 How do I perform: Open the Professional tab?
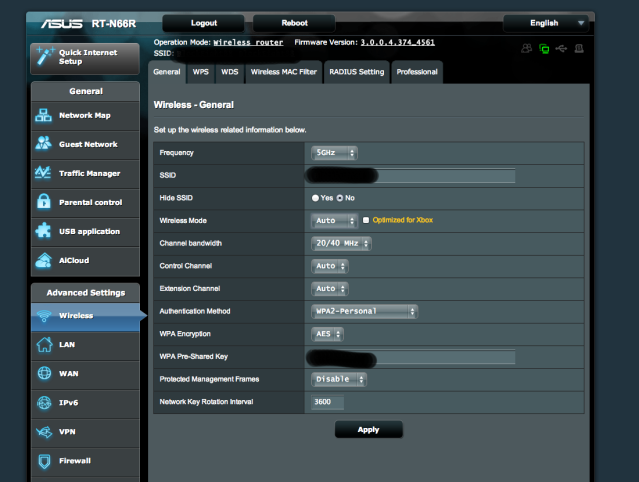coord(417,72)
